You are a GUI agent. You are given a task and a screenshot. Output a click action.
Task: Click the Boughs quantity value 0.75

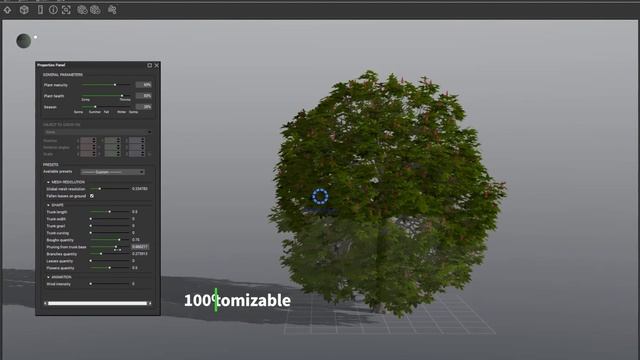[x=136, y=240]
